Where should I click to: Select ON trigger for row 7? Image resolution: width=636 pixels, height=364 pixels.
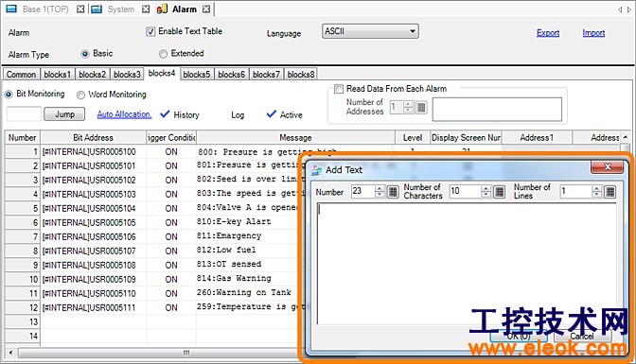(171, 236)
